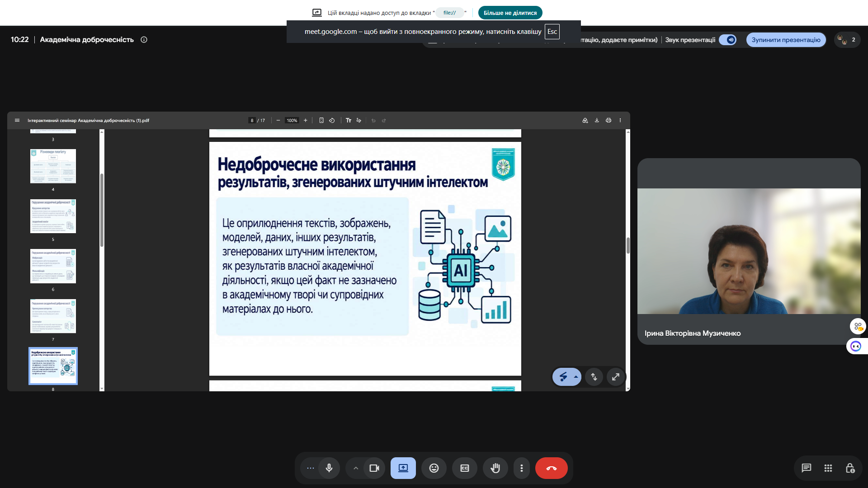Open the three-dots menu left of the microphone

tap(310, 468)
